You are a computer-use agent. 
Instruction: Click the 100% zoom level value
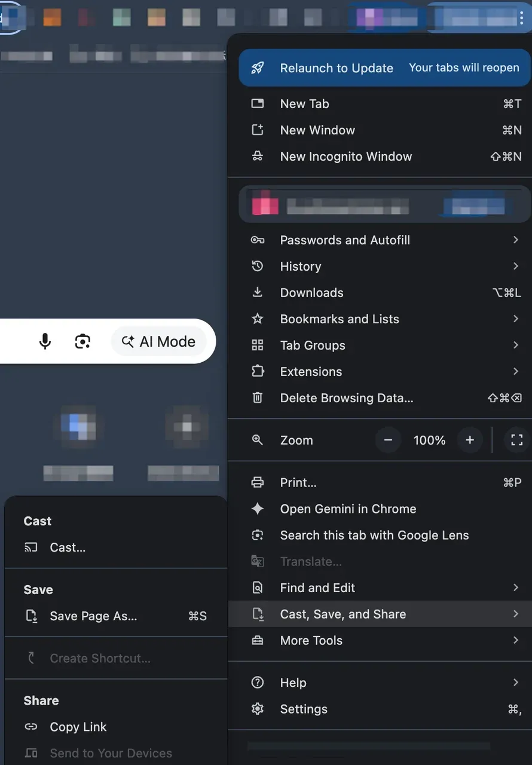(x=429, y=440)
